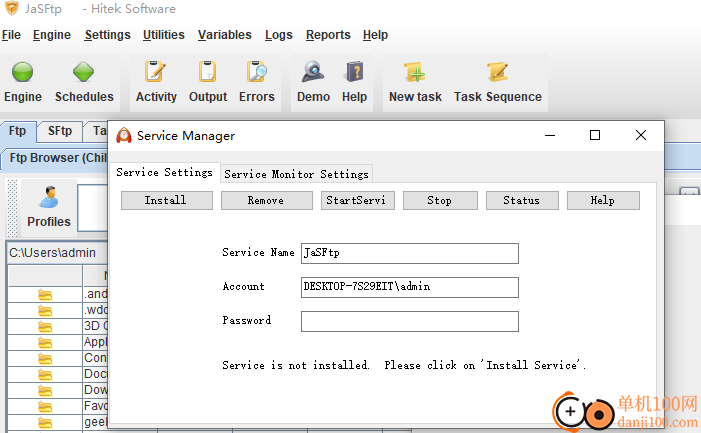The image size is (701, 433).
Task: Select the Appl folder icon row
Action: pos(45,343)
